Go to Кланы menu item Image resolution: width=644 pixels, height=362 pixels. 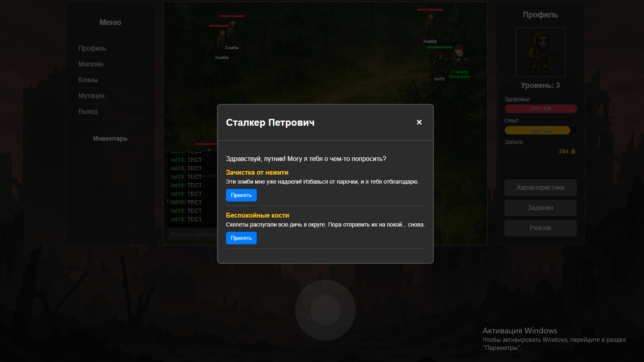pyautogui.click(x=88, y=80)
